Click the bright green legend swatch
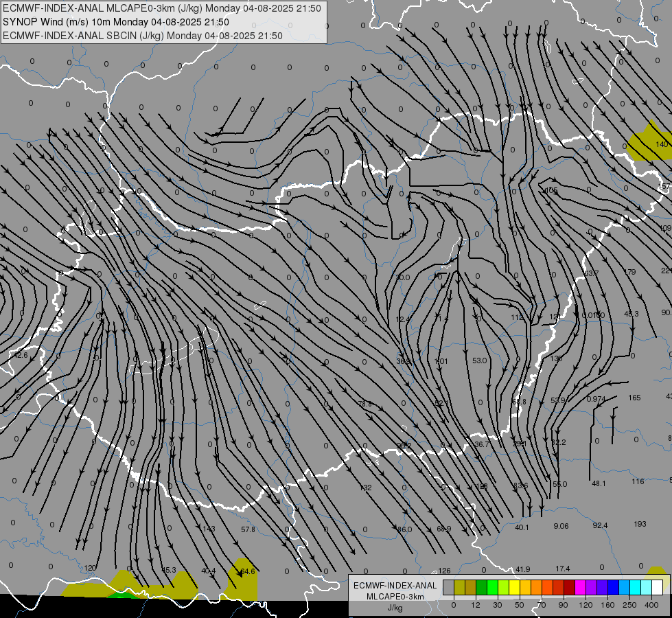This screenshot has height=618, width=672. [493, 587]
